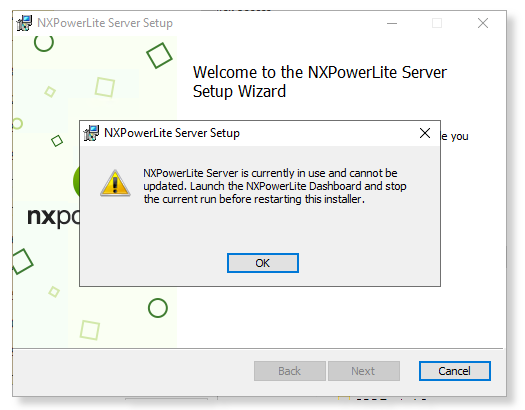Click the disabled maximize button of the wizard
Viewport: 525px width, 410px height.
pos(437,23)
